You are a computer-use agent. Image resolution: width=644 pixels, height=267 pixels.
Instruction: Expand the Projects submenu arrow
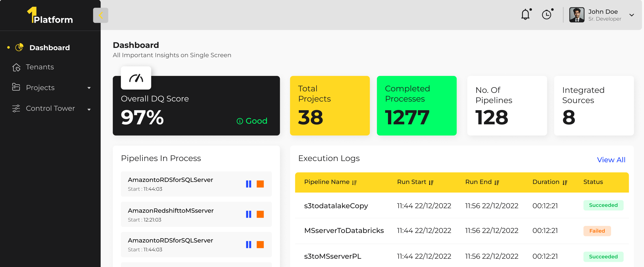tap(89, 88)
